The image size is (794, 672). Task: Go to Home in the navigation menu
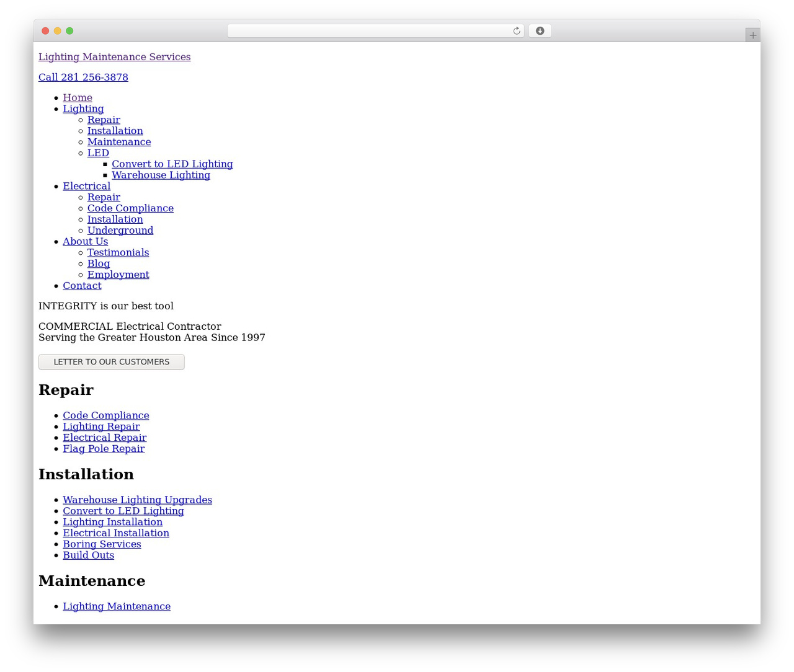pos(78,98)
